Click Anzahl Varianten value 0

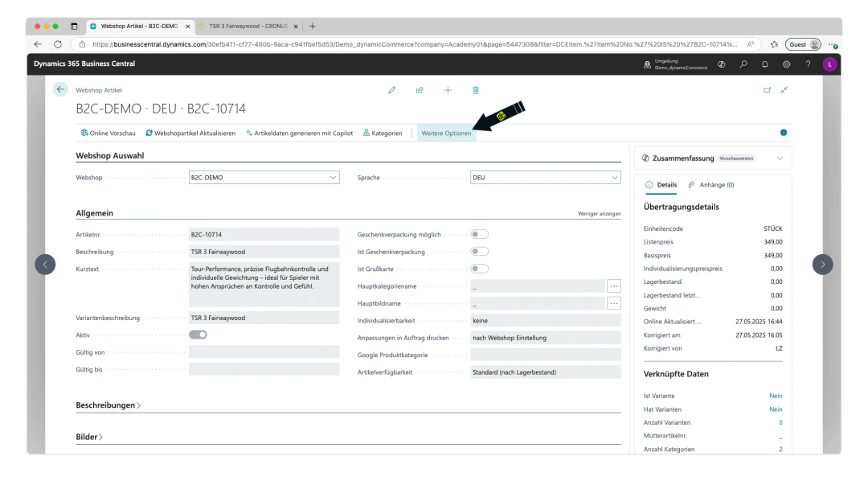tap(780, 422)
